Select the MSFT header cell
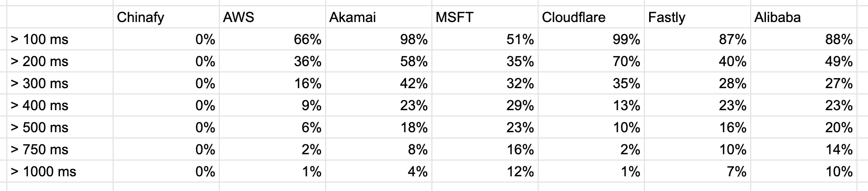Image resolution: width=868 pixels, height=191 pixels. coord(485,17)
